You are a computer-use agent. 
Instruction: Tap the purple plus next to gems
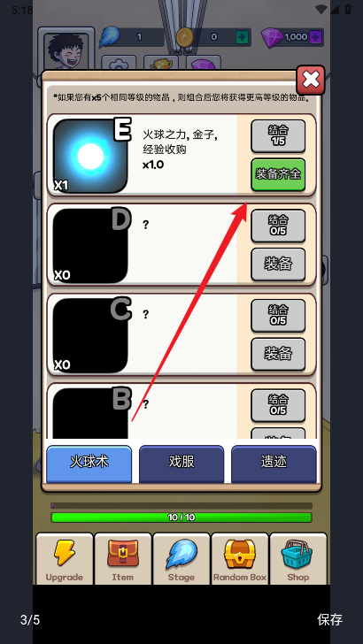(315, 37)
